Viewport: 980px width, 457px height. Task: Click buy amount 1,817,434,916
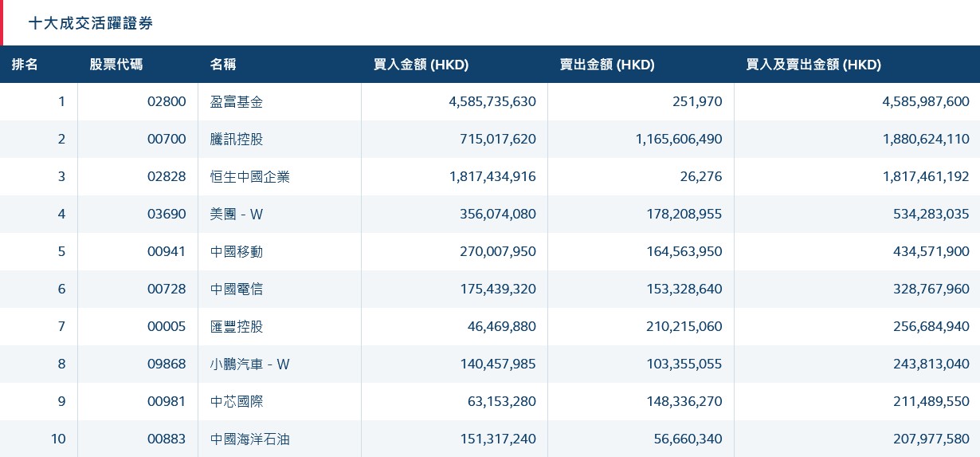point(492,176)
